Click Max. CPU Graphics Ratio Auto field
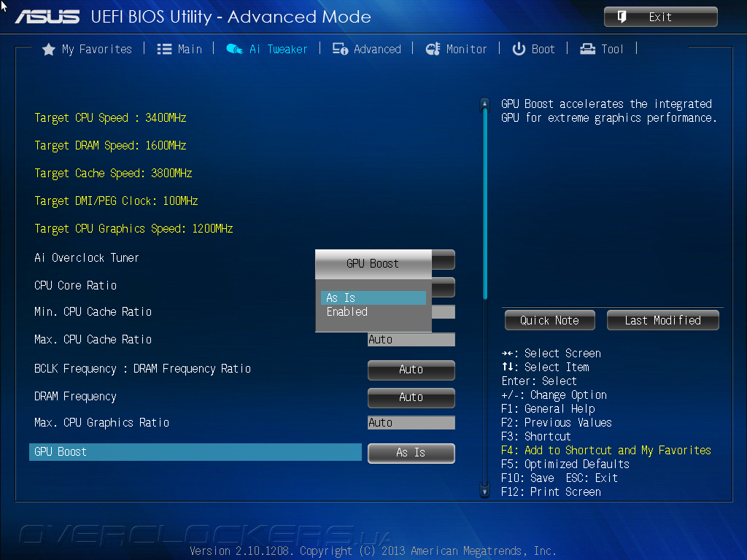This screenshot has height=560, width=747. tap(411, 423)
